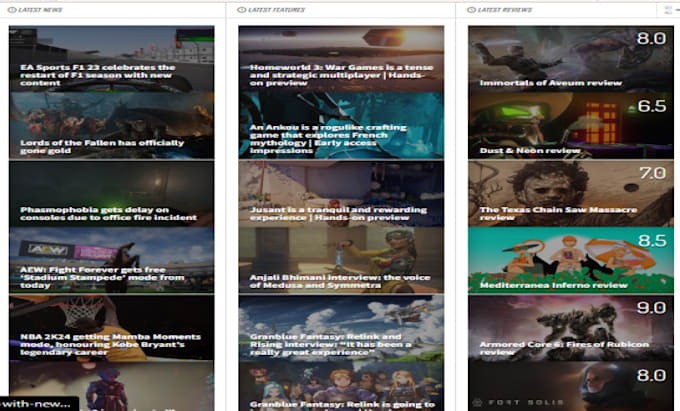Viewport: 680px width, 411px height.
Task: Open NBA 2K24 Mamba Moments article
Action: (x=111, y=328)
